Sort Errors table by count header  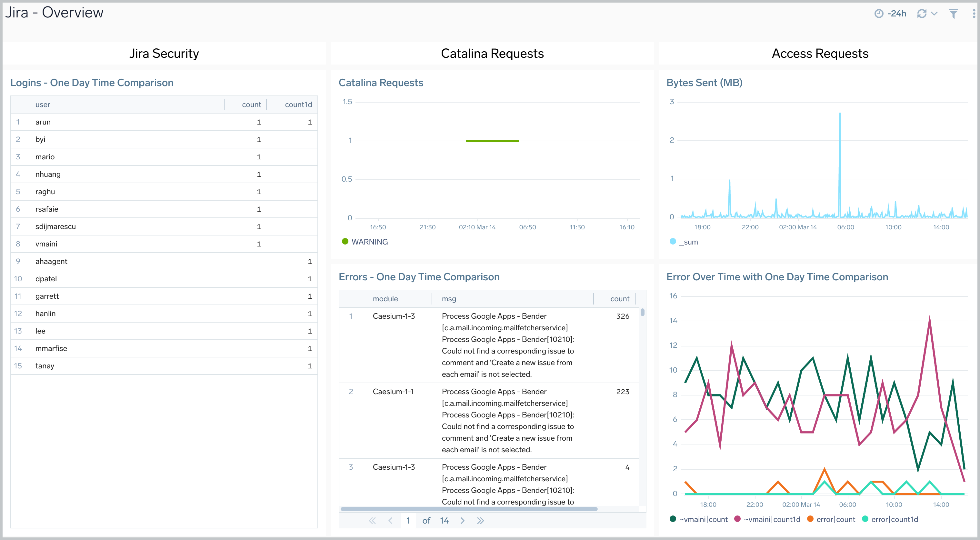pos(620,299)
